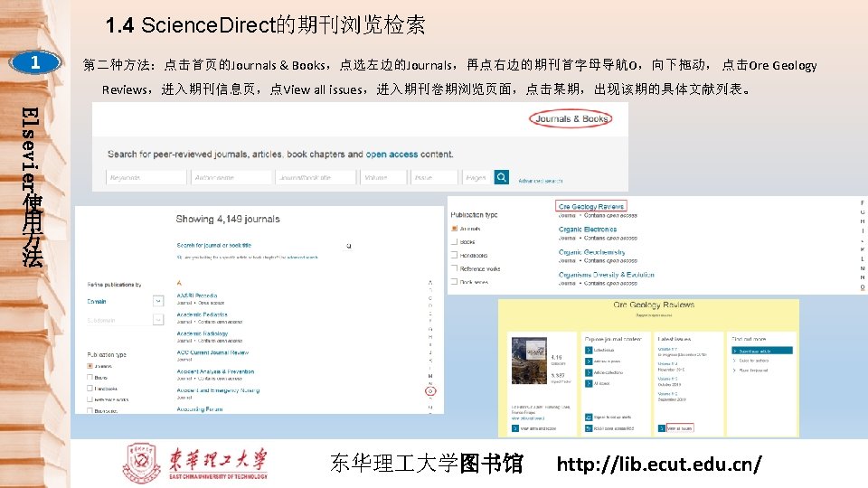Open Accident and Emergency Nursing link
This screenshot has width=868, height=488.
tap(218, 390)
